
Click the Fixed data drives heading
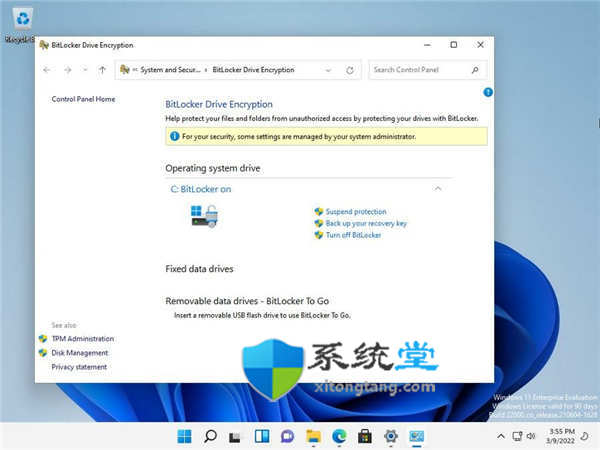pyautogui.click(x=199, y=269)
